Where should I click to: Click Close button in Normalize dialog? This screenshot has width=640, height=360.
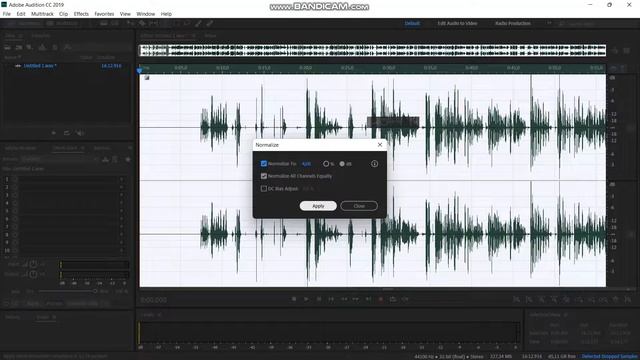359,206
